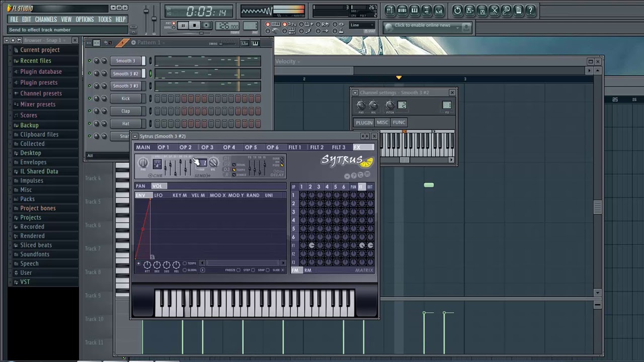
Task: Expand the Packs folder in browser
Action: [x=27, y=199]
